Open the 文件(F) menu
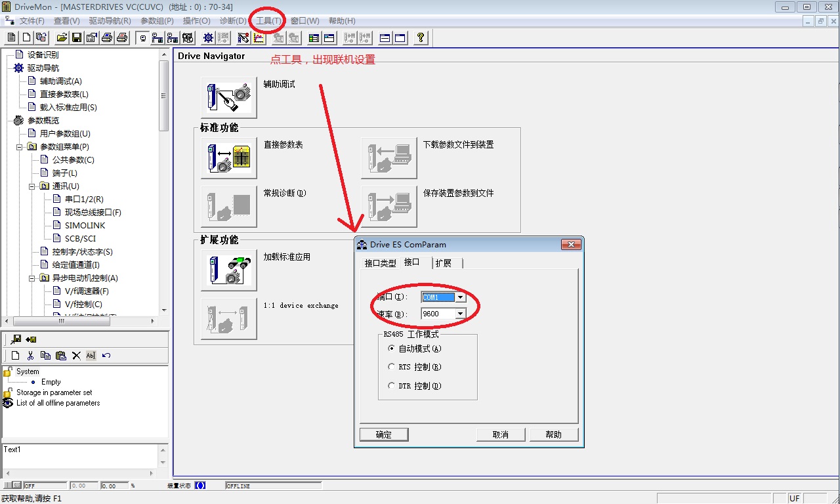 coord(32,21)
